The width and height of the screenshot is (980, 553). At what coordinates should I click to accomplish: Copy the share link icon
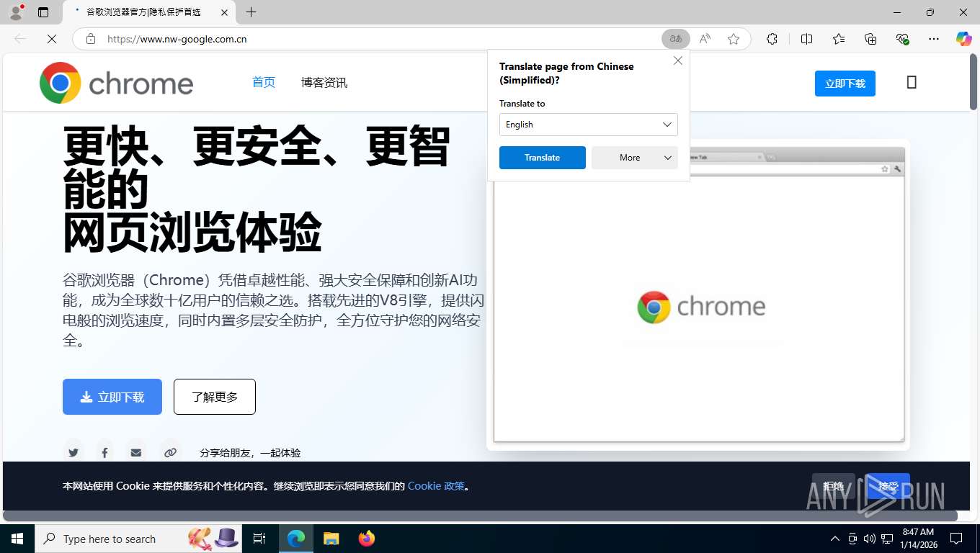tap(170, 453)
